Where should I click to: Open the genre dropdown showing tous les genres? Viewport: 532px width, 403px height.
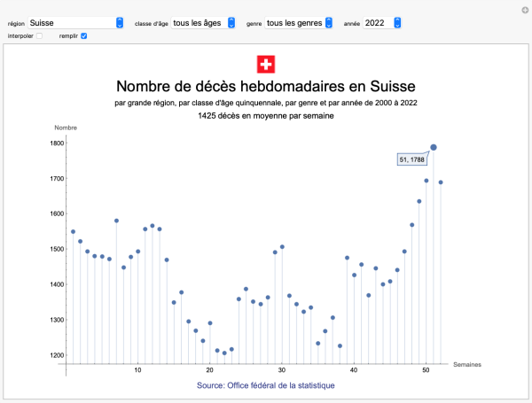click(x=299, y=23)
